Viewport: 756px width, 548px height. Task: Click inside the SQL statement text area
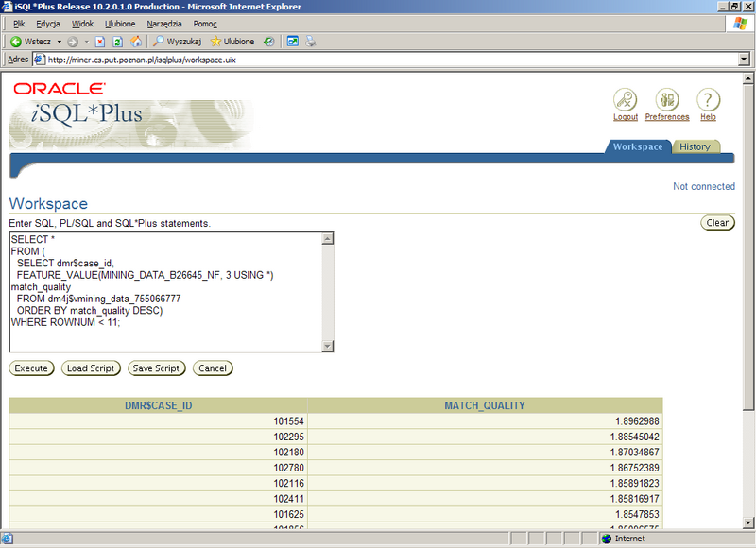[x=166, y=292]
